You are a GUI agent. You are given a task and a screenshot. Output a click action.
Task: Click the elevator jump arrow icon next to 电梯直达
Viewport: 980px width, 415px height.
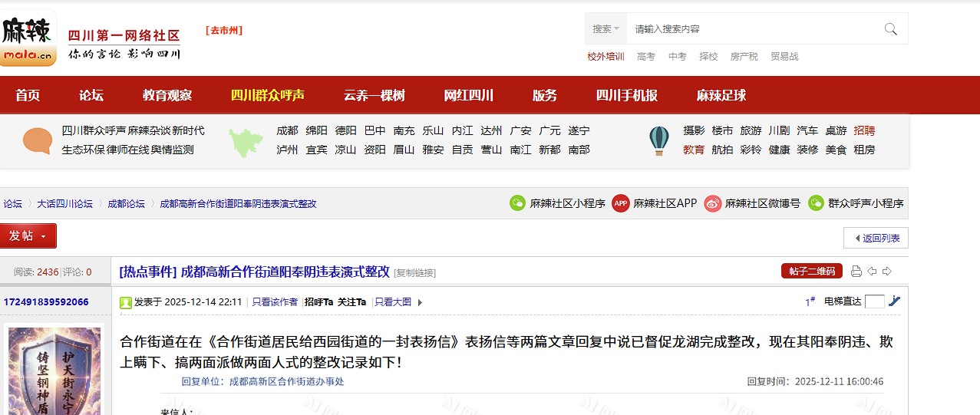point(894,301)
